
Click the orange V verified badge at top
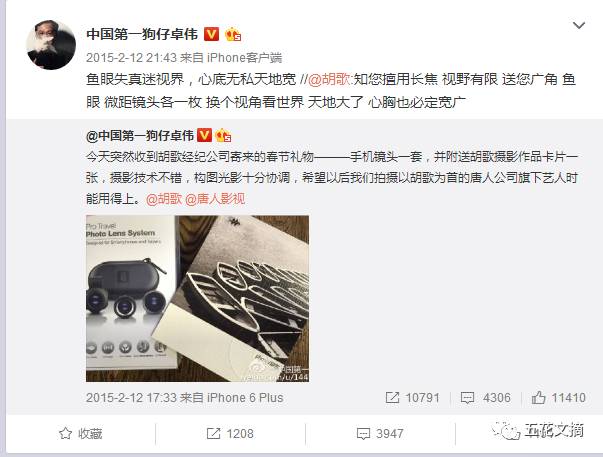[x=211, y=34]
